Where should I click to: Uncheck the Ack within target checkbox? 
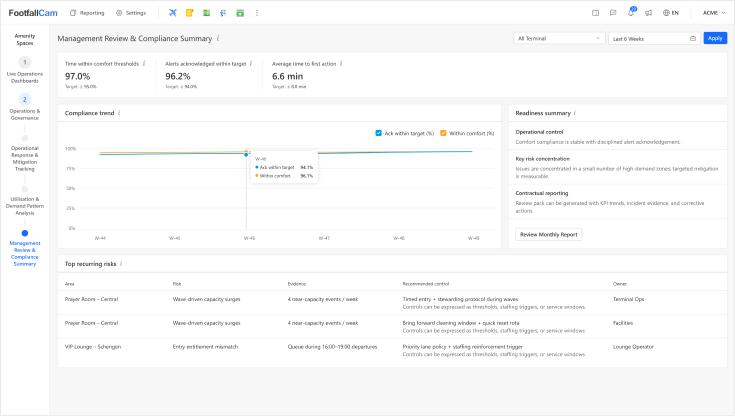[x=377, y=132]
